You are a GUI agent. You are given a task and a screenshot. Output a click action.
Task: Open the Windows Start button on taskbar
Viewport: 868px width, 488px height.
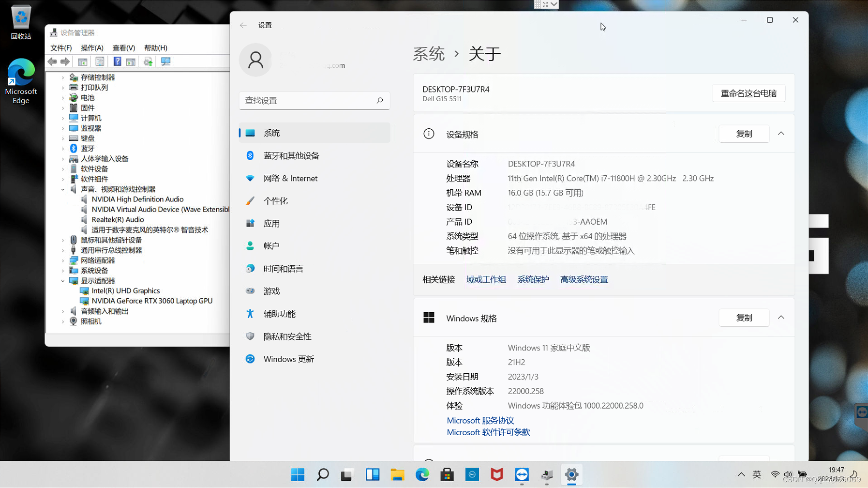tap(298, 474)
